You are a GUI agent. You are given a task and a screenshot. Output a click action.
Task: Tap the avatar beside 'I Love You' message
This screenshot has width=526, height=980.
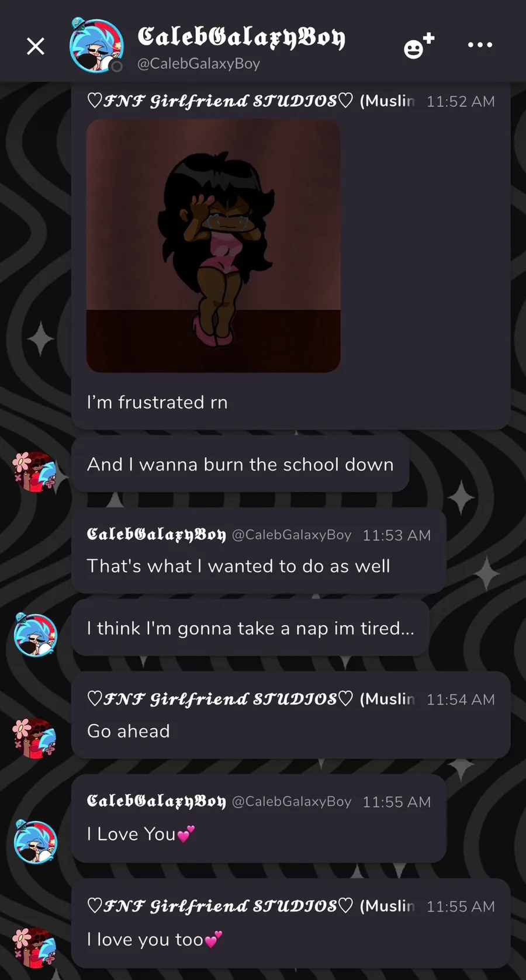click(x=36, y=842)
